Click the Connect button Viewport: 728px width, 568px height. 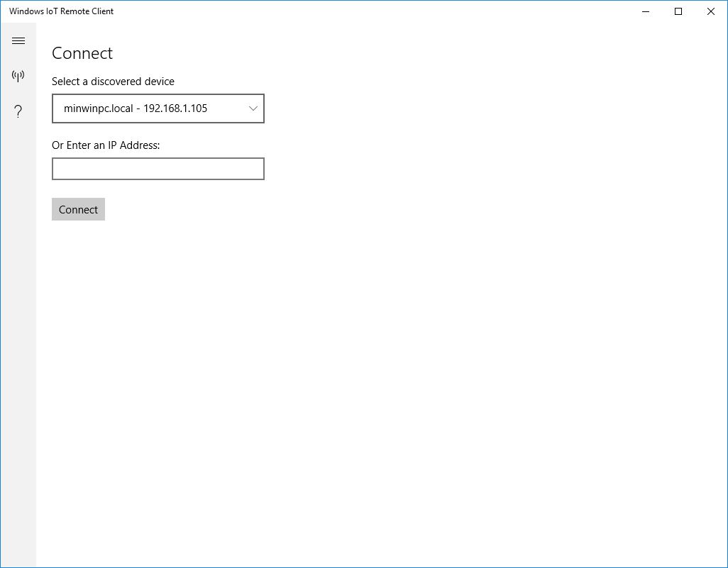(78, 209)
